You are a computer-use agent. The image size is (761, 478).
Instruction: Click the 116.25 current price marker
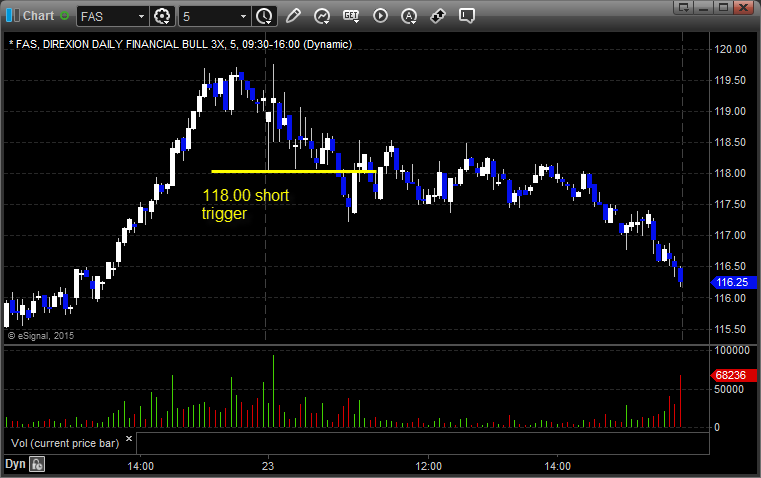pyautogui.click(x=734, y=282)
